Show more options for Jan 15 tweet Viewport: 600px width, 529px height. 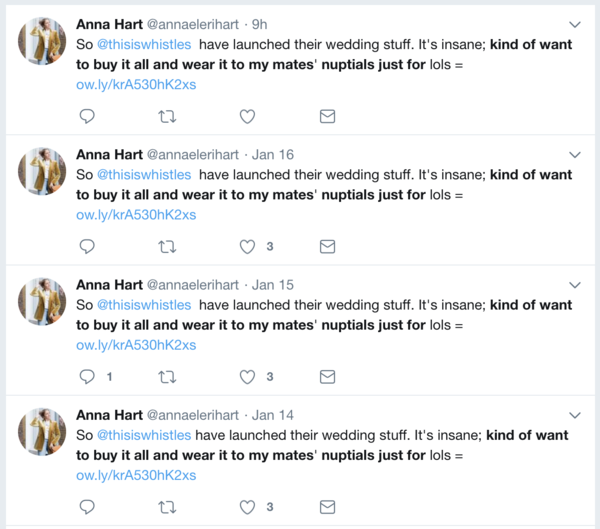pos(575,285)
